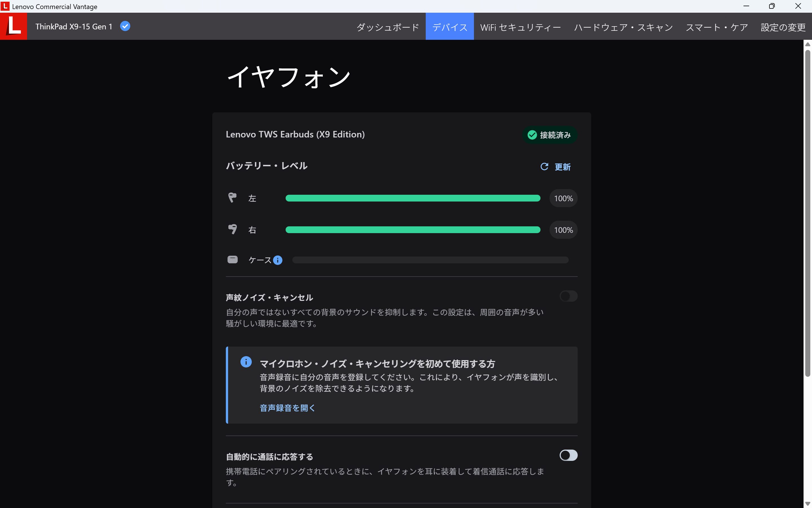Toggle 声紋ノイズ・キャンセル switch
This screenshot has width=812, height=508.
(568, 296)
